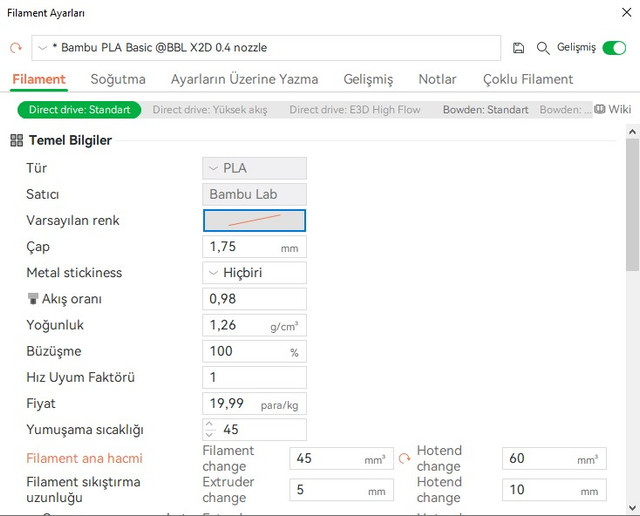The height and width of the screenshot is (516, 640).
Task: Open the Notlar tab
Action: click(437, 79)
